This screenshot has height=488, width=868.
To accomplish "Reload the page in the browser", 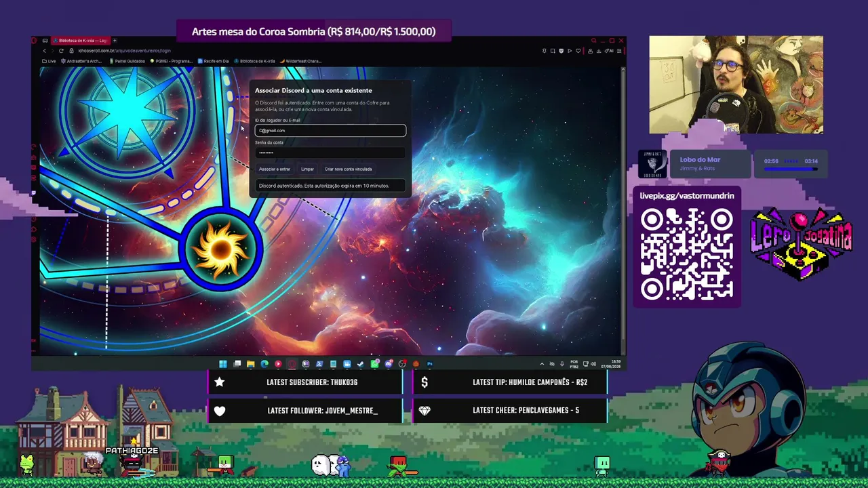I will click(61, 51).
